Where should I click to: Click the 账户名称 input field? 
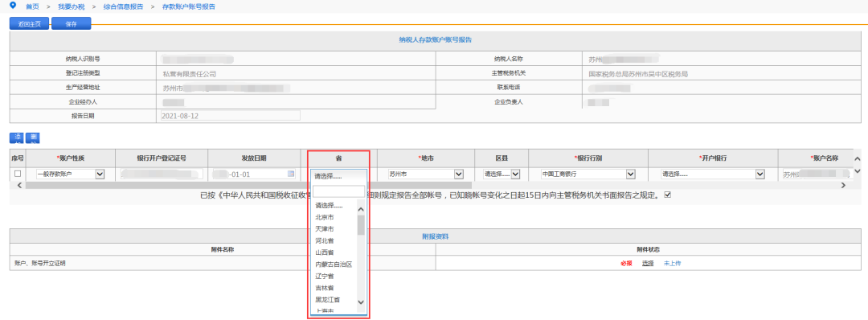(x=816, y=174)
